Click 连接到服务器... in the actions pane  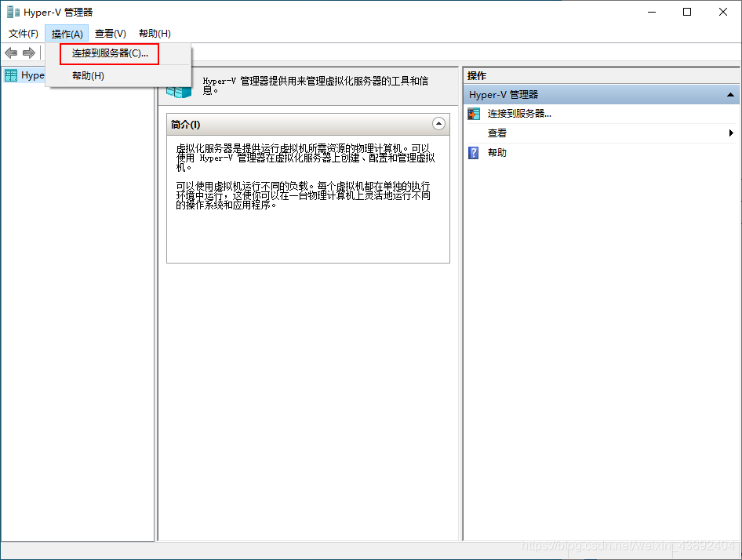(x=519, y=114)
